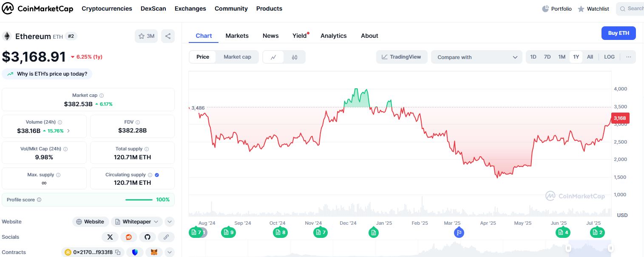Open the Portfolio pie chart icon
Viewport: 644px width, 257px height.
click(x=546, y=8)
